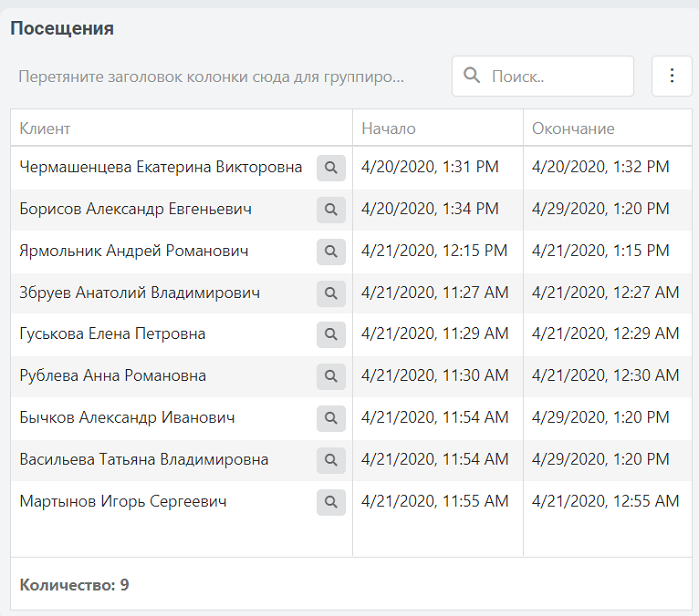
Task: Click end time 4/21/2020, 12:30 AM
Action: 606,376
